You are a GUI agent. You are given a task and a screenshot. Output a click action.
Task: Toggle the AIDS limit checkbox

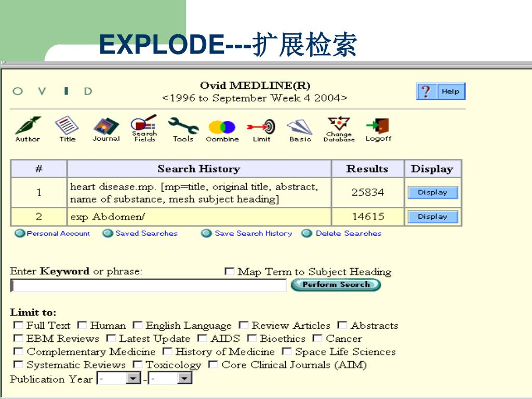(202, 338)
